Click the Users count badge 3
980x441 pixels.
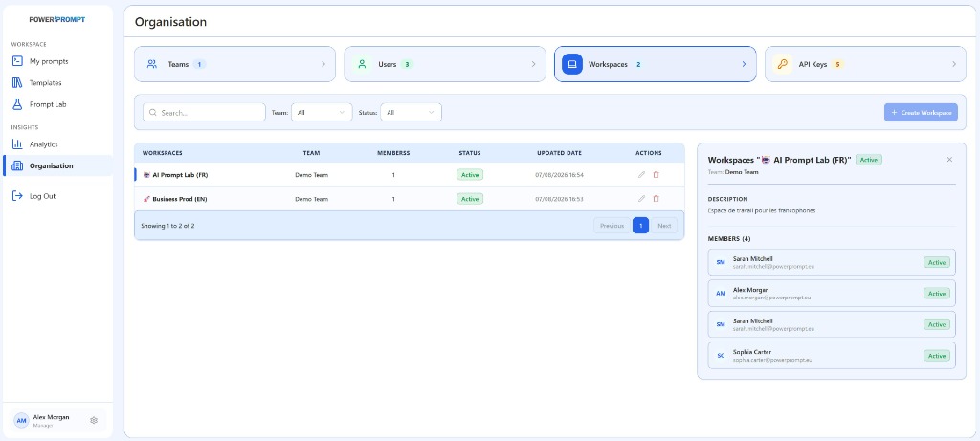pyautogui.click(x=407, y=64)
